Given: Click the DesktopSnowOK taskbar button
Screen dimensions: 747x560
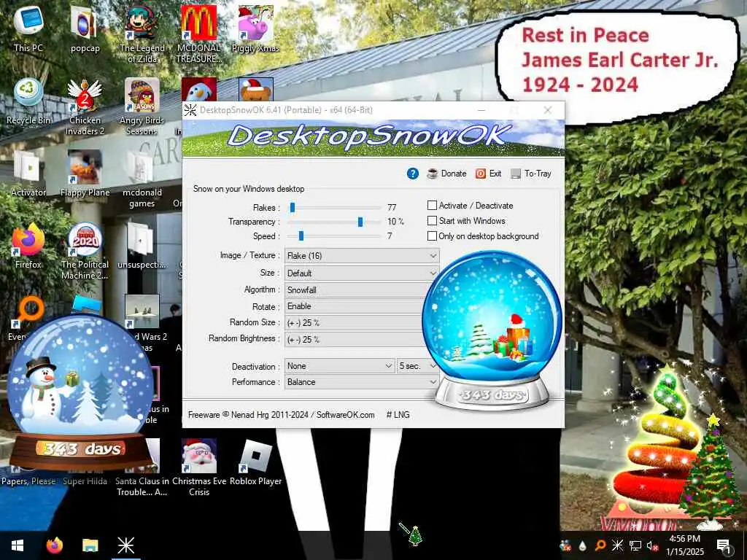Looking at the screenshot, I should coord(125,545).
